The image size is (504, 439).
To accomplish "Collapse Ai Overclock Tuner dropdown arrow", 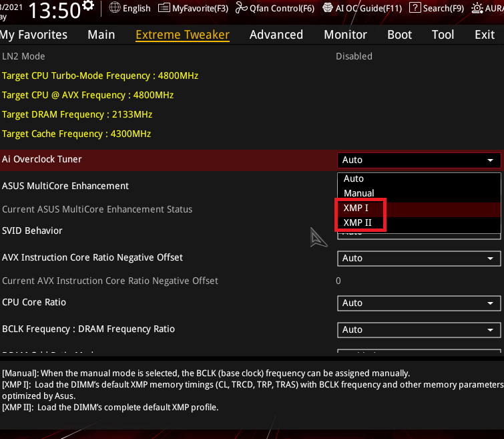I will point(490,160).
